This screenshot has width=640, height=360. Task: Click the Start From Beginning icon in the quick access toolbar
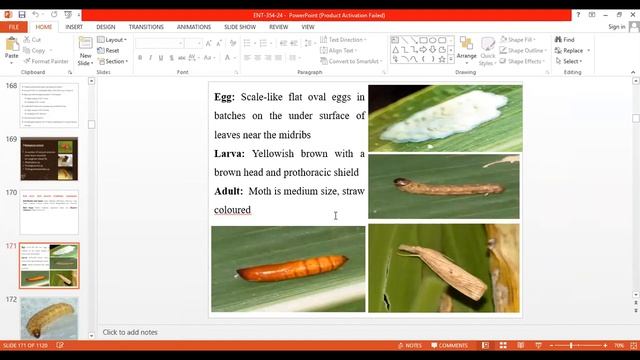[x=68, y=15]
